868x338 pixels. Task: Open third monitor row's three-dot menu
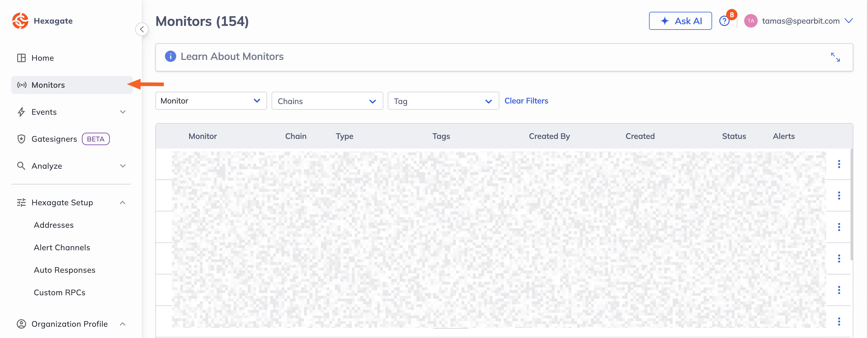click(x=839, y=227)
